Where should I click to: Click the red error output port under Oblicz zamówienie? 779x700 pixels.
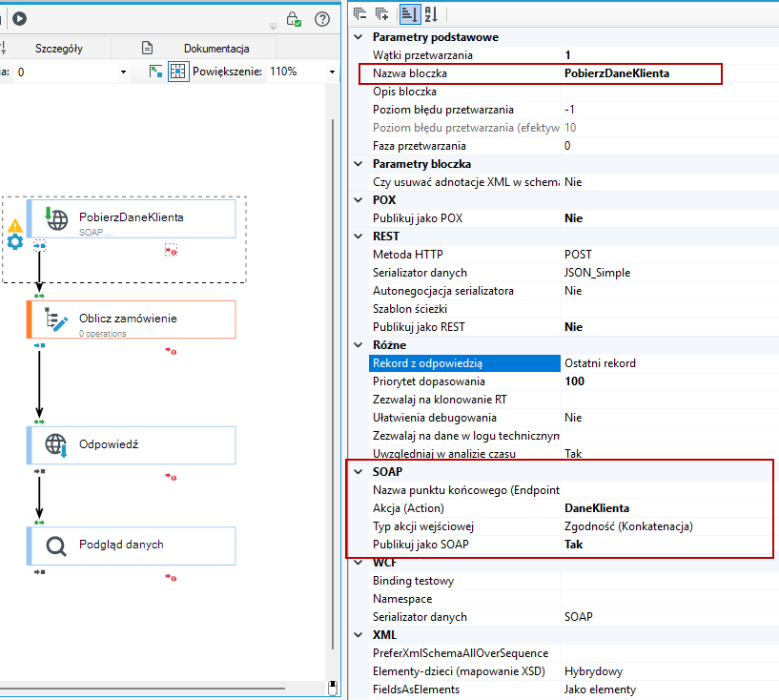171,351
